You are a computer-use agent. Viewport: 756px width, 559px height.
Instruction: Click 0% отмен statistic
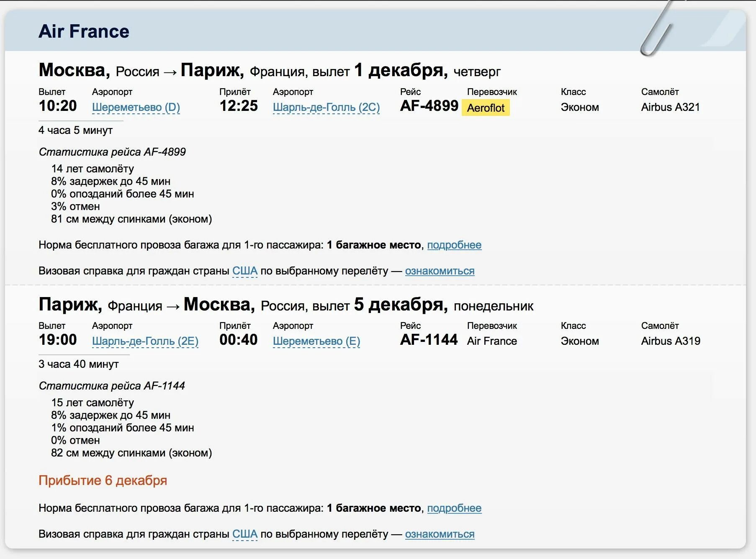(75, 441)
